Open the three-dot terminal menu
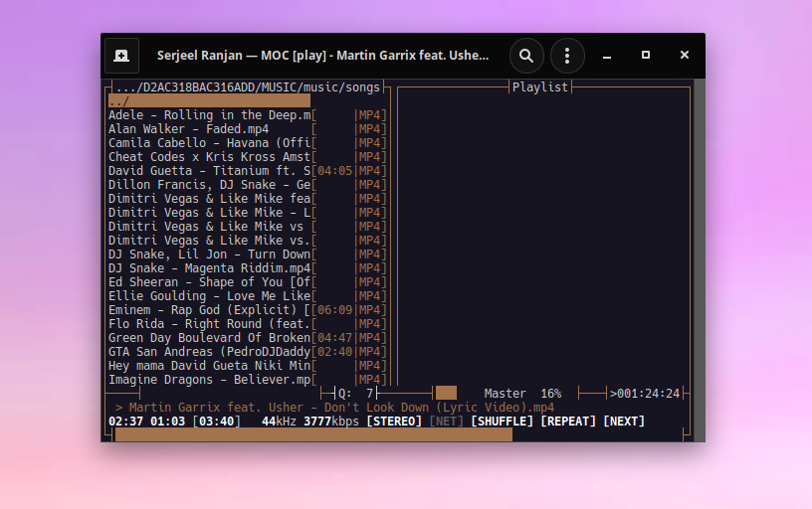This screenshot has height=509, width=812. point(567,56)
